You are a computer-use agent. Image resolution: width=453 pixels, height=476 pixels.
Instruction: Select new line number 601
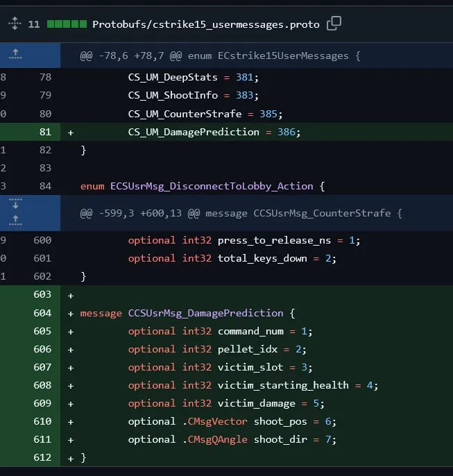coord(42,258)
